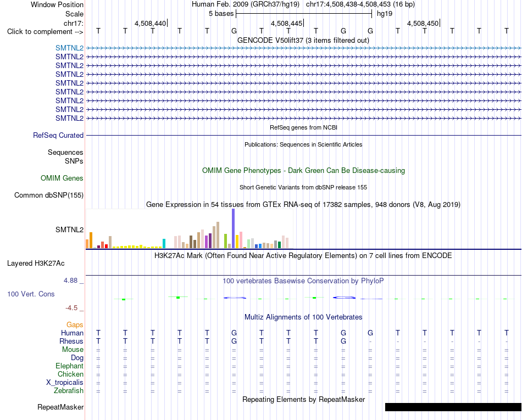Image resolution: width=522 pixels, height=420 pixels.
Task: Click the 'Click to complement -->' label
Action: tap(45, 32)
